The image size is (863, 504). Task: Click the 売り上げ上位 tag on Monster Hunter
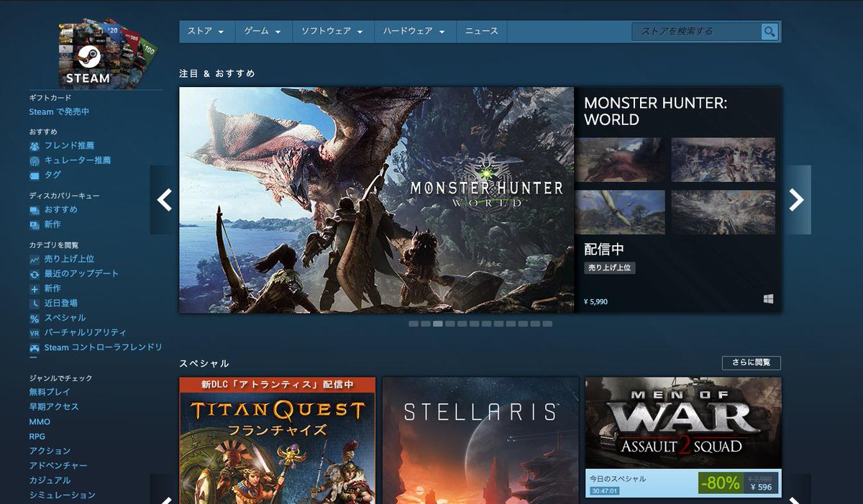click(x=609, y=268)
